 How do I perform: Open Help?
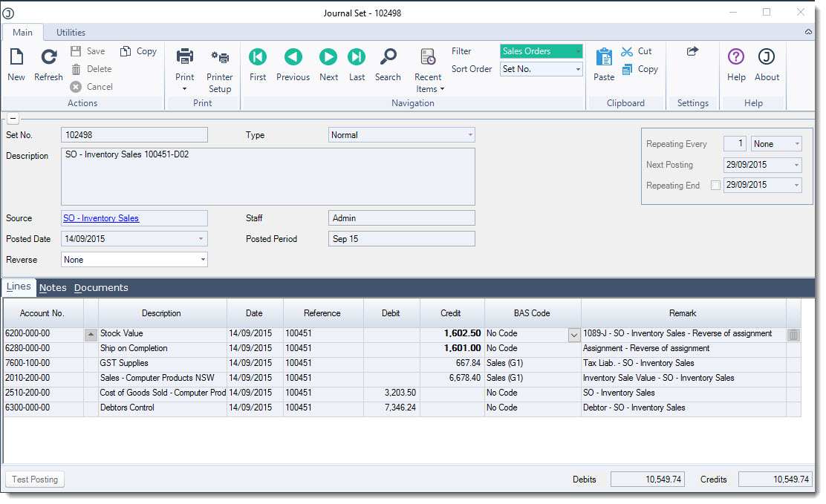736,65
